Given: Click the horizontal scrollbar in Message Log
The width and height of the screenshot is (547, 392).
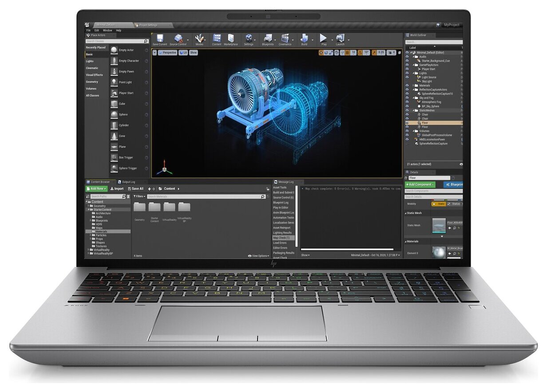Looking at the screenshot, I should coord(347,249).
